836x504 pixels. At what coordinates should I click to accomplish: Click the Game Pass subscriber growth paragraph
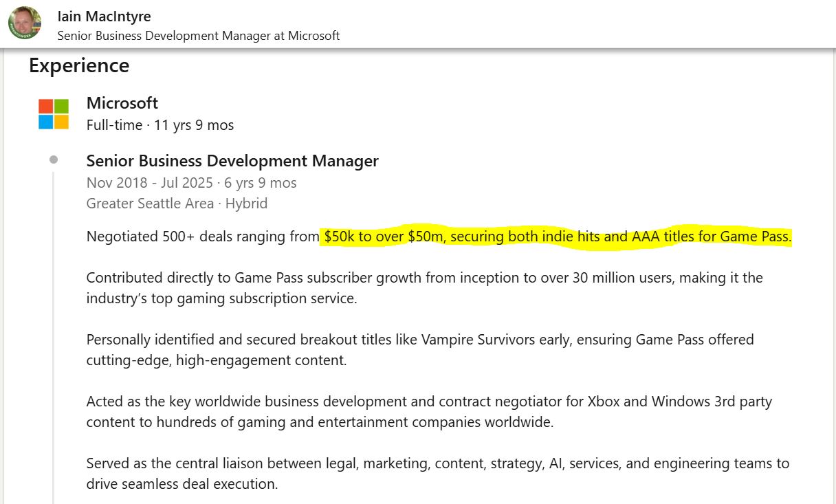click(x=425, y=288)
